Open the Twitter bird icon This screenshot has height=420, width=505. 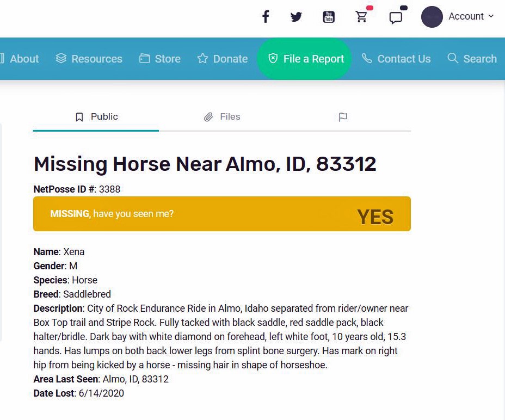coord(296,17)
